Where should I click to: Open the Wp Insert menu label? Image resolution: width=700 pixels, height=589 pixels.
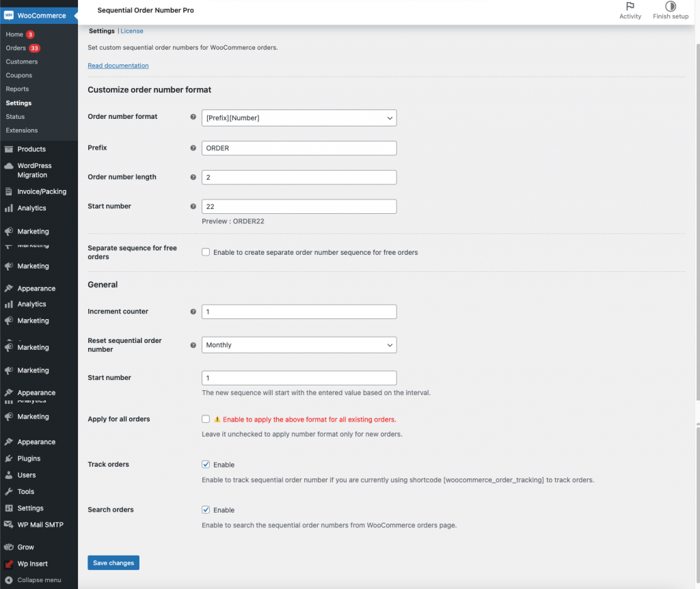point(33,564)
